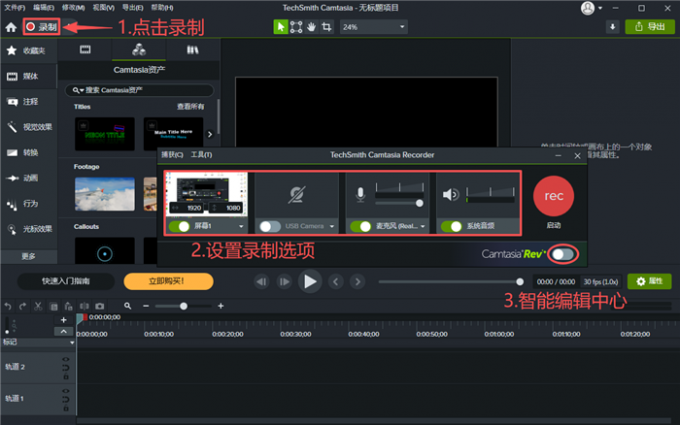Collapse the track area with chevron

tap(63, 331)
